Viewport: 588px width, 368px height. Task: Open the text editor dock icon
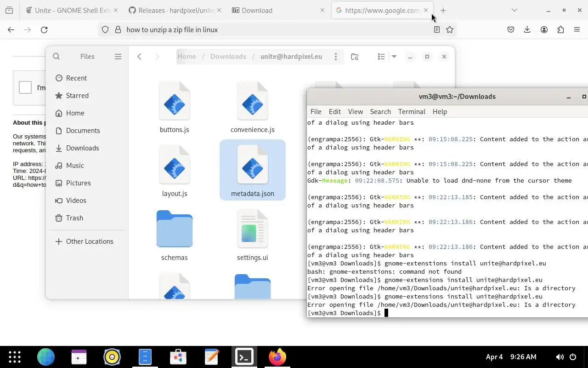click(x=211, y=357)
